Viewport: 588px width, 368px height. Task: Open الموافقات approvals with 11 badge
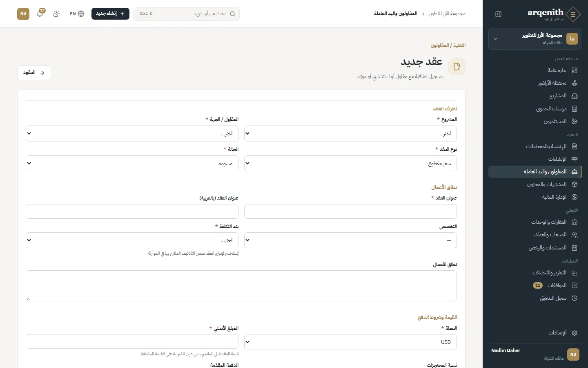535,285
